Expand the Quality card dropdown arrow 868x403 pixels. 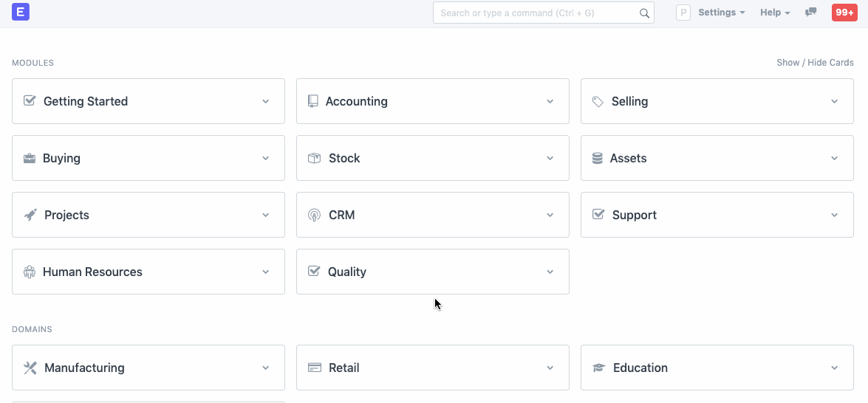click(550, 272)
